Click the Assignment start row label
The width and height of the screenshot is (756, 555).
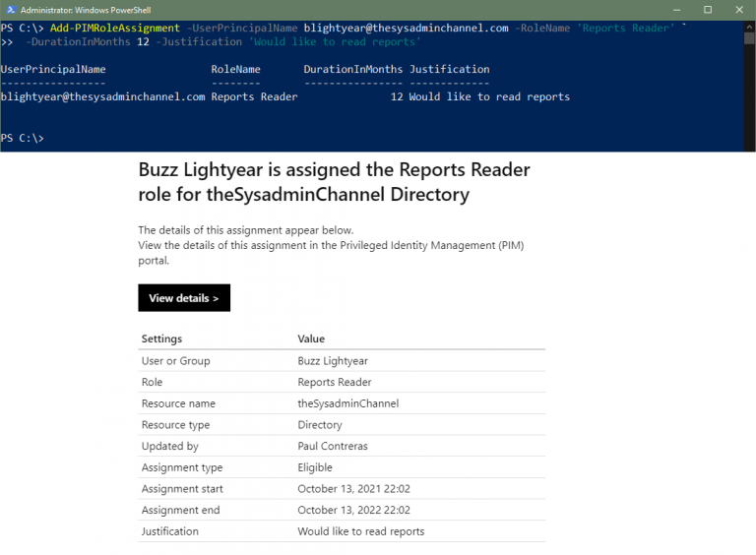coord(182,489)
